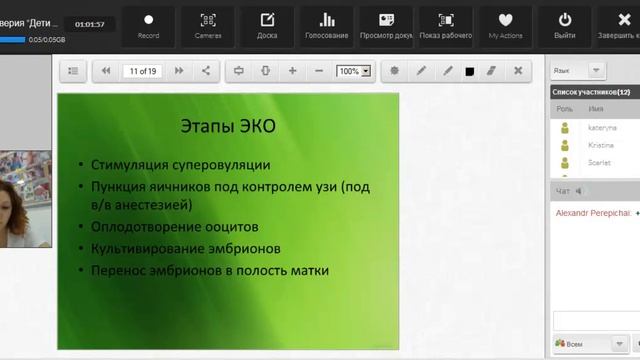
Task: Select participant Kristina
Action: pos(601,145)
